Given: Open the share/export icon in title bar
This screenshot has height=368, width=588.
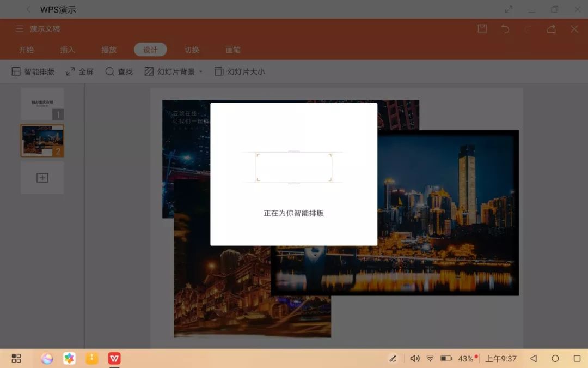Looking at the screenshot, I should tap(550, 29).
